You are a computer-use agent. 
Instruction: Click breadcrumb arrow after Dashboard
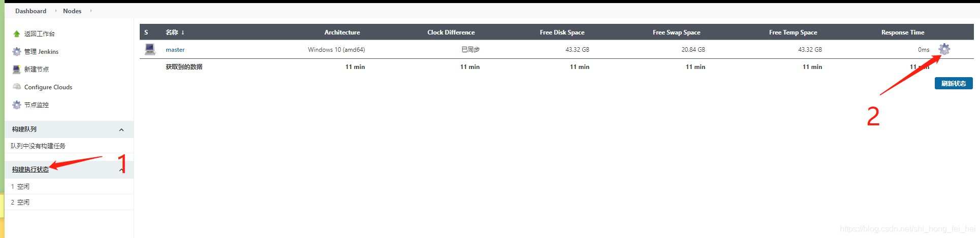(56, 11)
